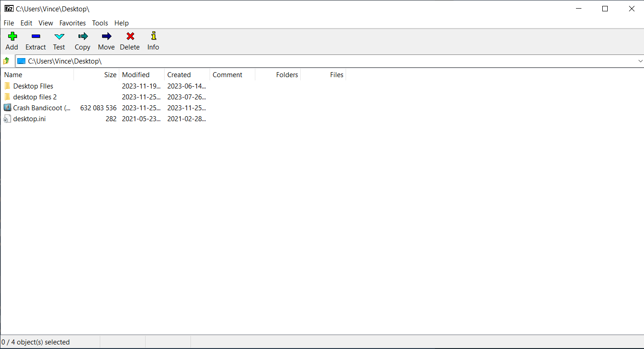
Task: Open the File menu
Action: tap(9, 23)
